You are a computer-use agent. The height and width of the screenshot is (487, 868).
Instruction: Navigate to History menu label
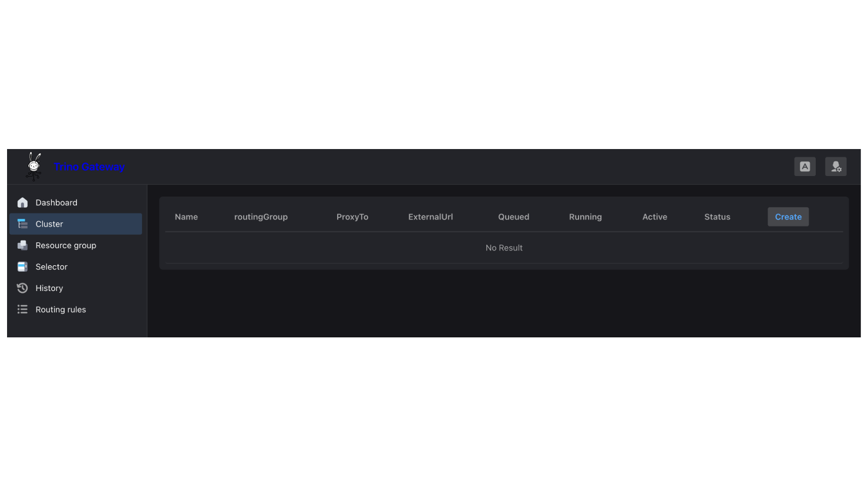click(x=49, y=288)
